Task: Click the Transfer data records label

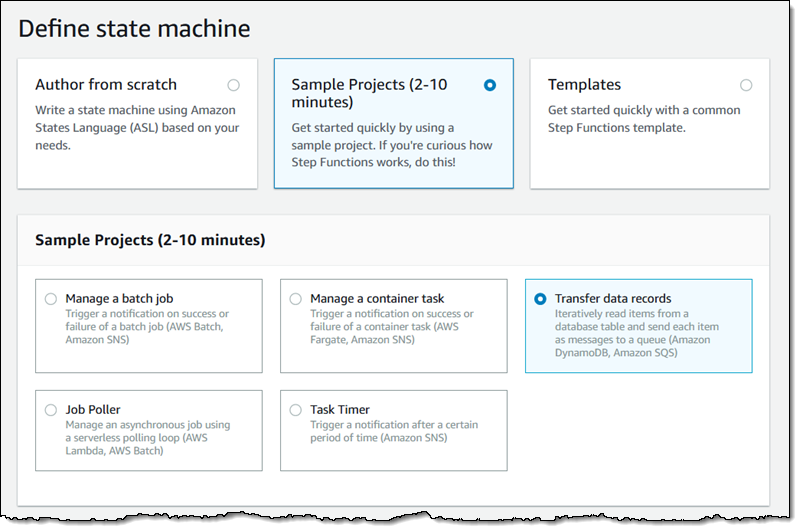Action: [613, 298]
